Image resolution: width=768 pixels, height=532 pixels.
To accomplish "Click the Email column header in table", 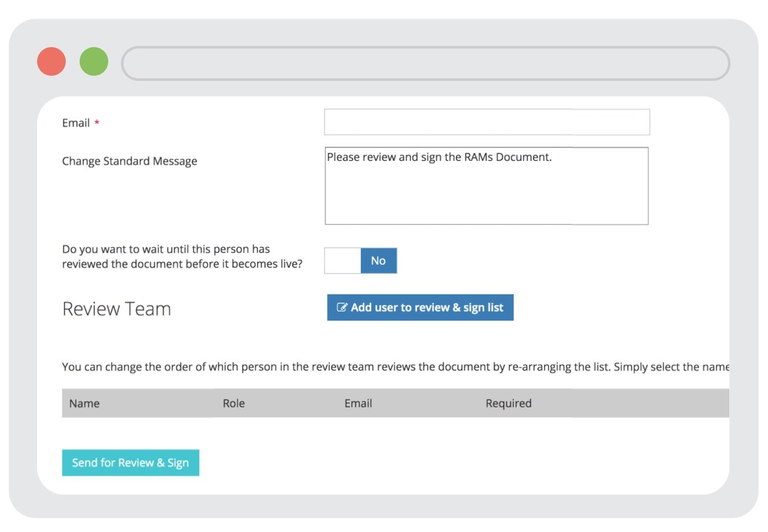I will (x=358, y=403).
